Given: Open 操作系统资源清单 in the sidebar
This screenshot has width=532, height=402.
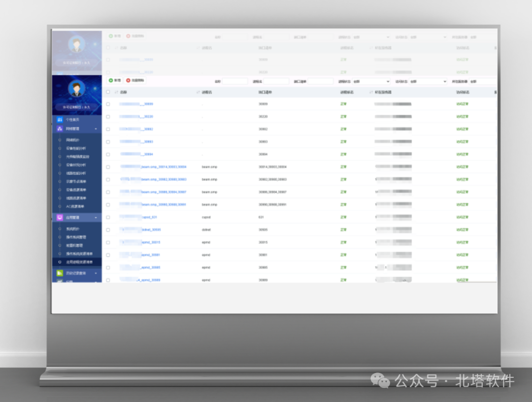Looking at the screenshot, I should point(79,254).
